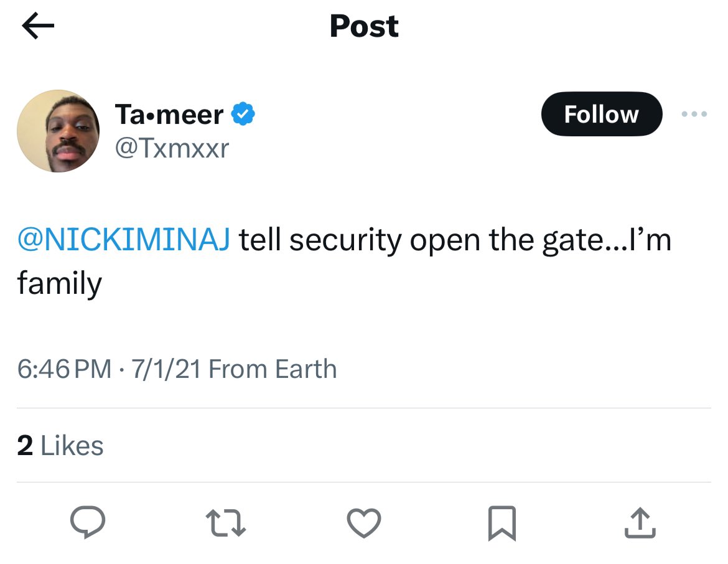
Task: Open the three-dot more options menu
Action: 694,114
